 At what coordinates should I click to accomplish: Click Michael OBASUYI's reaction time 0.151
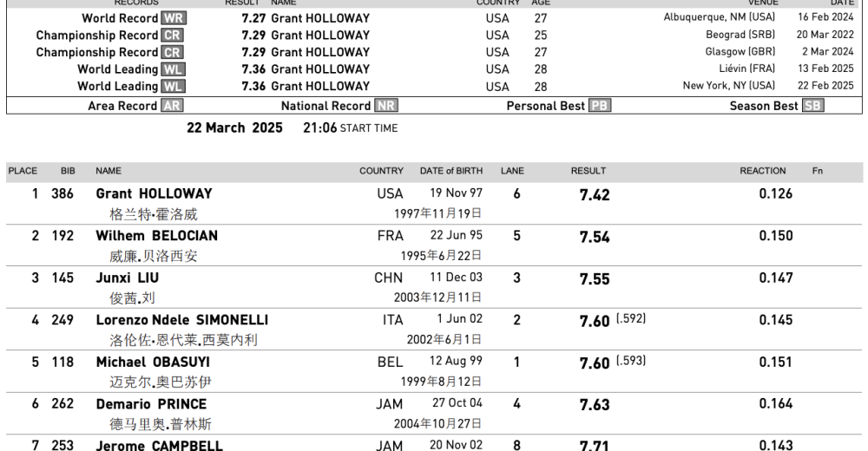pyautogui.click(x=775, y=362)
